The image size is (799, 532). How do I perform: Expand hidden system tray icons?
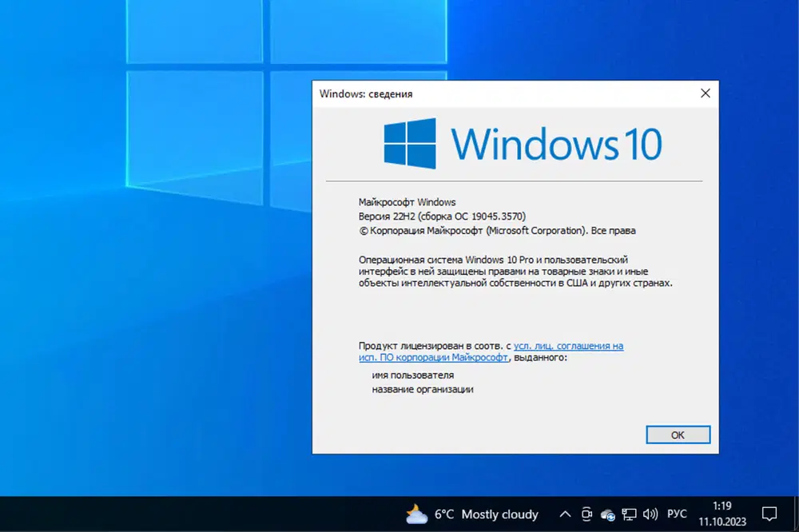pyautogui.click(x=565, y=514)
